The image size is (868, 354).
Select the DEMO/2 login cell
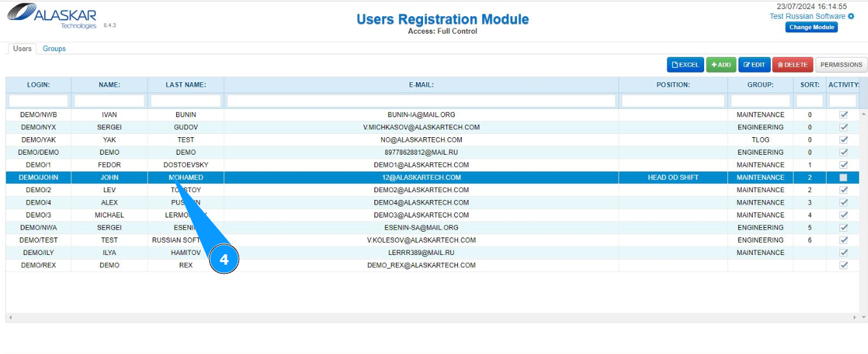(38, 190)
